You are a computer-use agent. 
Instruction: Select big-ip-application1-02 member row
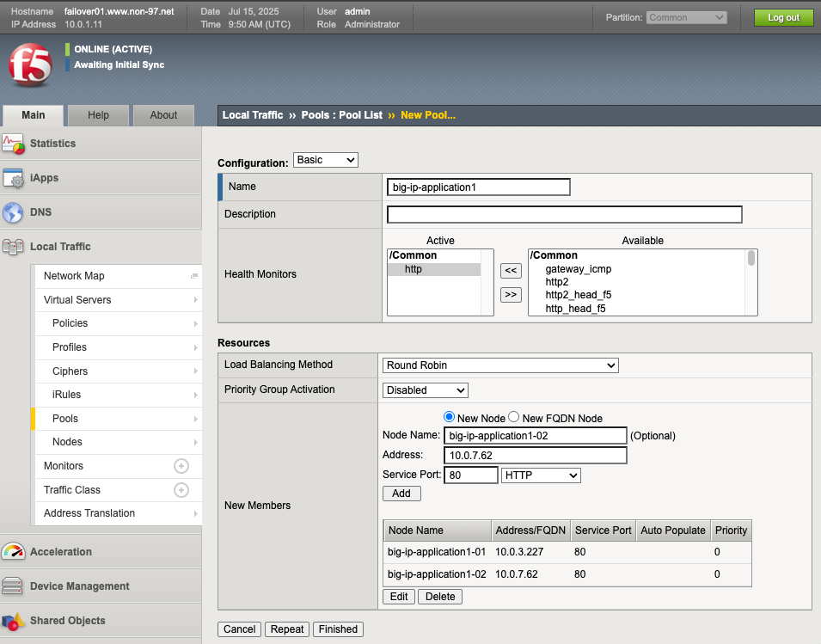point(567,574)
